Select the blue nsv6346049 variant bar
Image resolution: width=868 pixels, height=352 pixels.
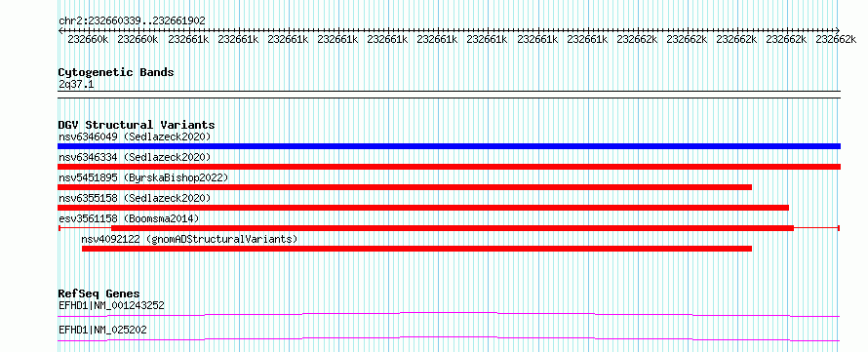(x=449, y=146)
